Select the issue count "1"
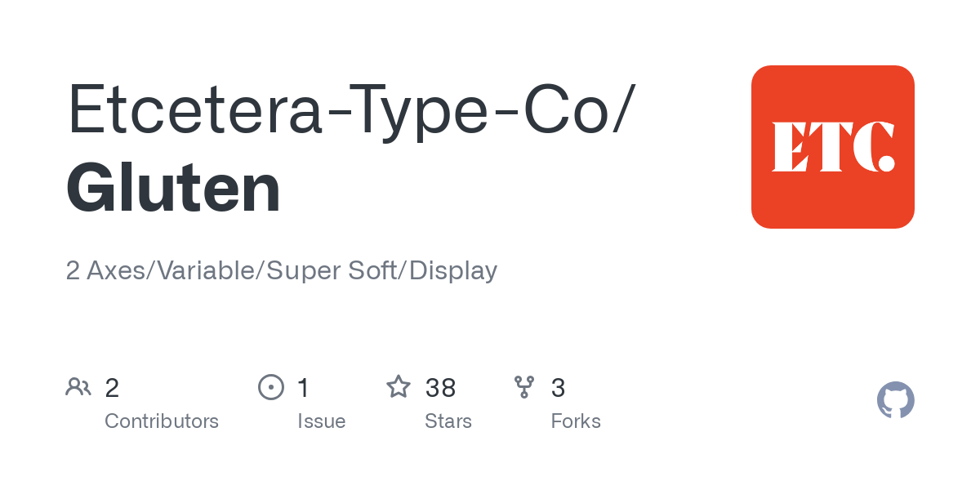 [303, 388]
